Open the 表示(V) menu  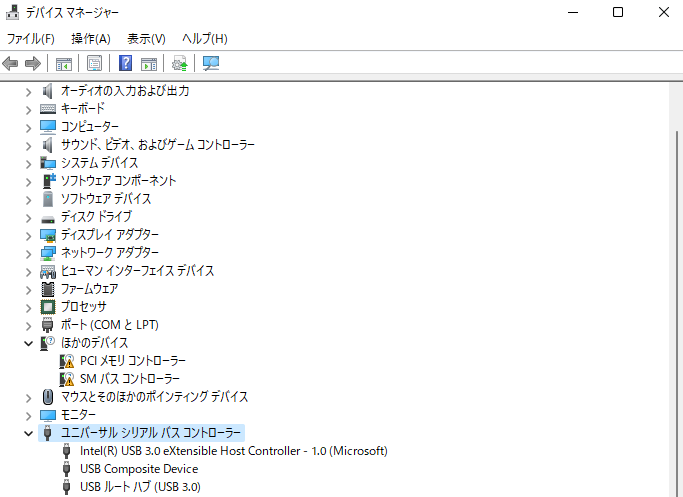coord(146,39)
